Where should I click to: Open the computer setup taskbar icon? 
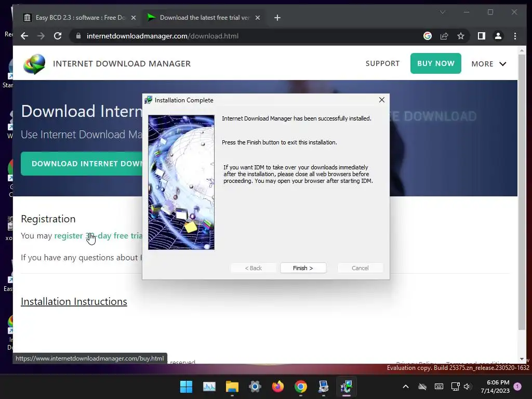click(x=323, y=387)
